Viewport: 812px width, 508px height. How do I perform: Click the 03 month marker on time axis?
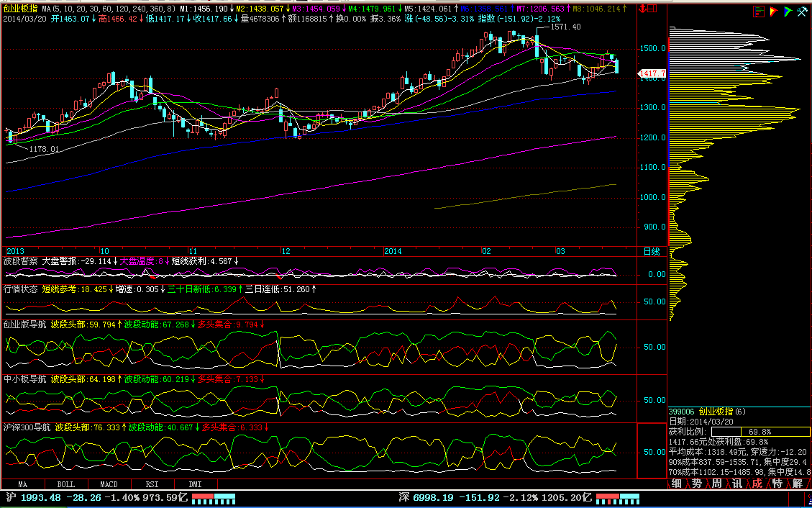(x=560, y=252)
